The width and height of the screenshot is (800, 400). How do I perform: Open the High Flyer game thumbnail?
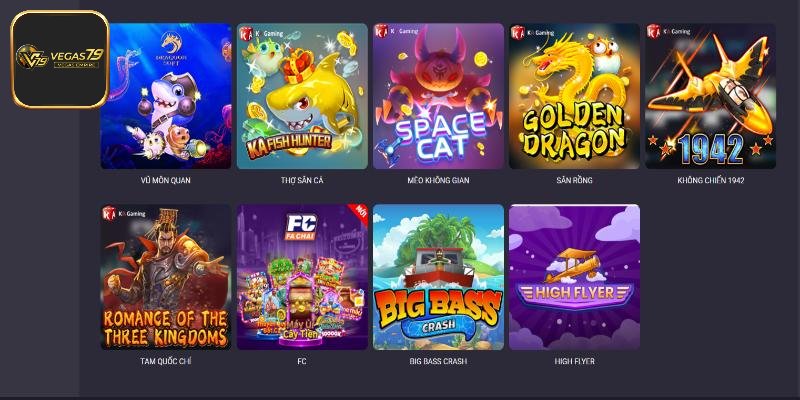[x=574, y=277]
